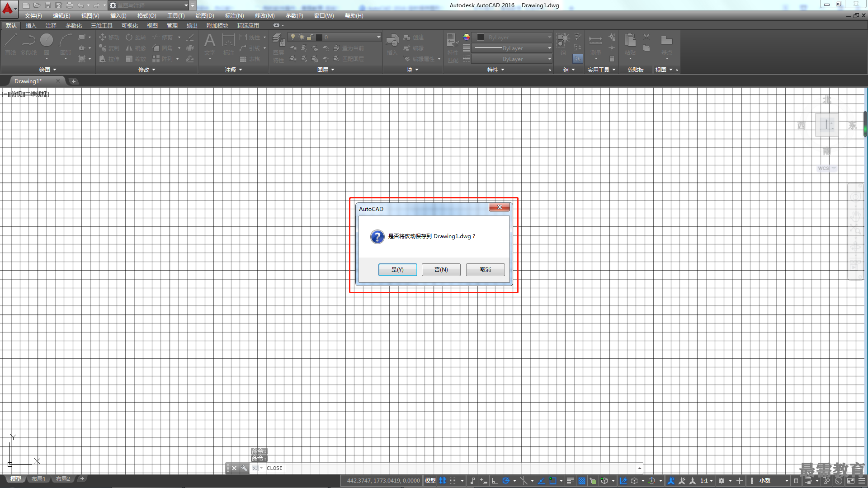Switch to the 参数化 ribbon tab

74,26
